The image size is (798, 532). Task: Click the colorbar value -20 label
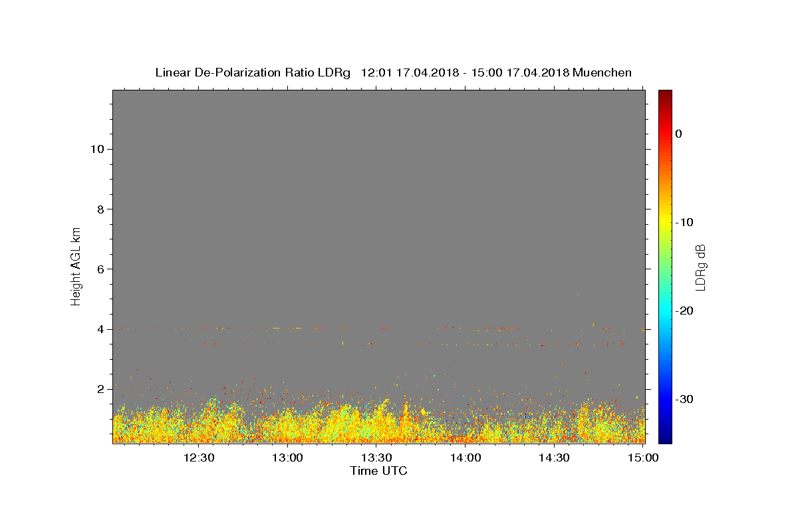point(684,311)
